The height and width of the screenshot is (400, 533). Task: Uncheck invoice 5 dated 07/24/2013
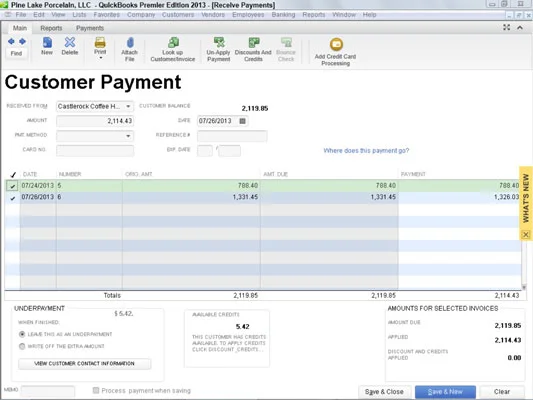[x=12, y=186]
